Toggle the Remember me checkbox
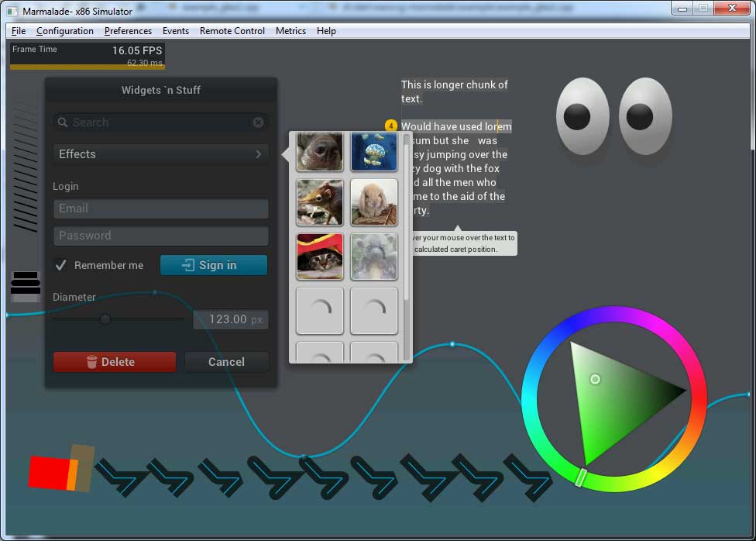This screenshot has width=756, height=541. coord(60,265)
